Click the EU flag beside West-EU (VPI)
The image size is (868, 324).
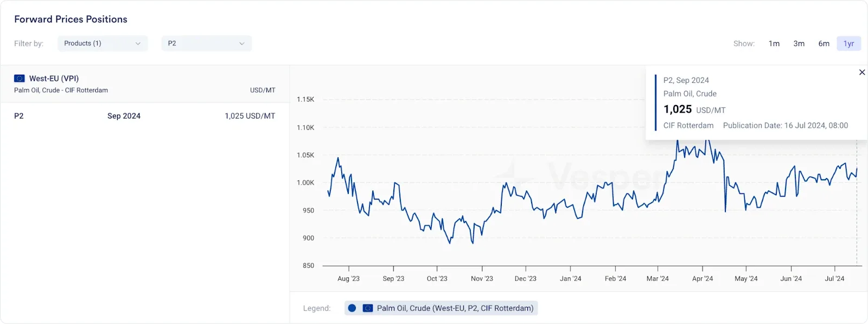(x=20, y=79)
